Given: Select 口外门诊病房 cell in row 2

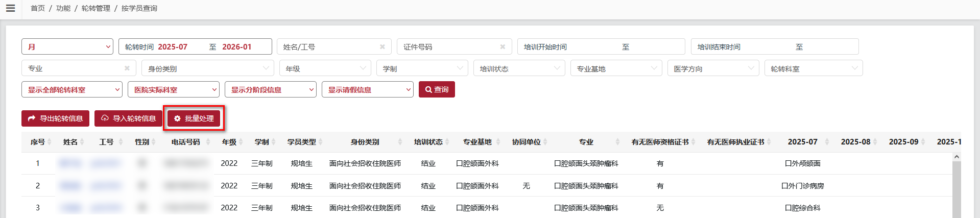Looking at the screenshot, I should [x=802, y=186].
